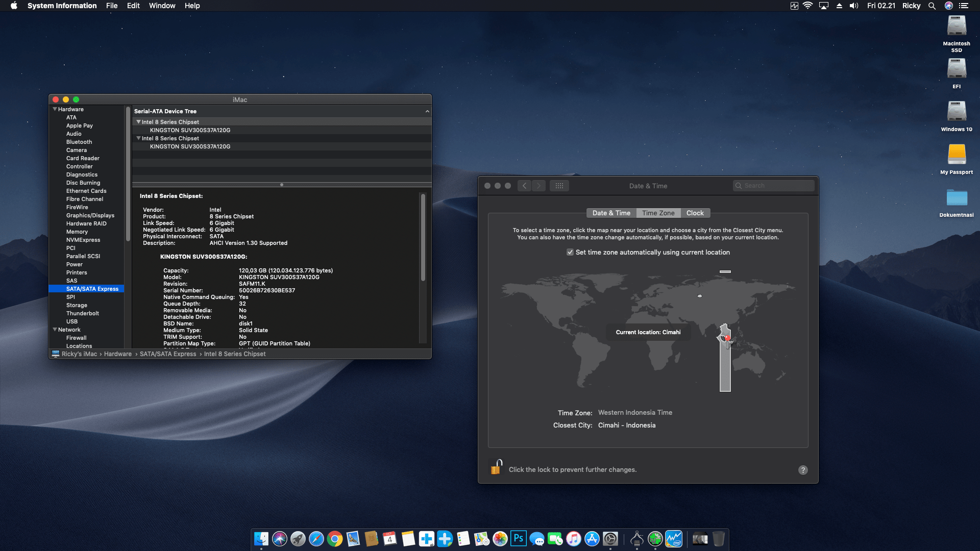Switch to the Date & Time tab
This screenshot has width=980, height=551.
pyautogui.click(x=611, y=213)
